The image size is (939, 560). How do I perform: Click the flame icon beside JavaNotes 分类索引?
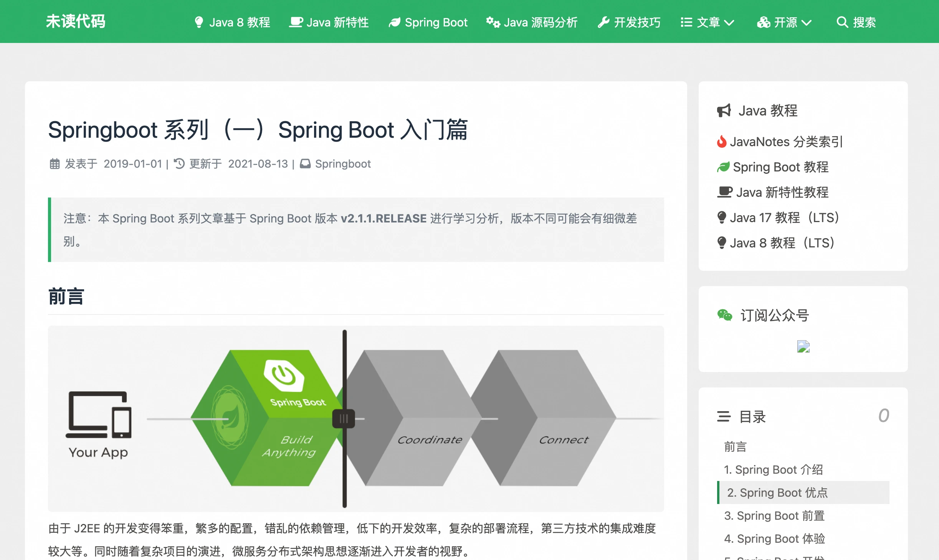pyautogui.click(x=722, y=142)
